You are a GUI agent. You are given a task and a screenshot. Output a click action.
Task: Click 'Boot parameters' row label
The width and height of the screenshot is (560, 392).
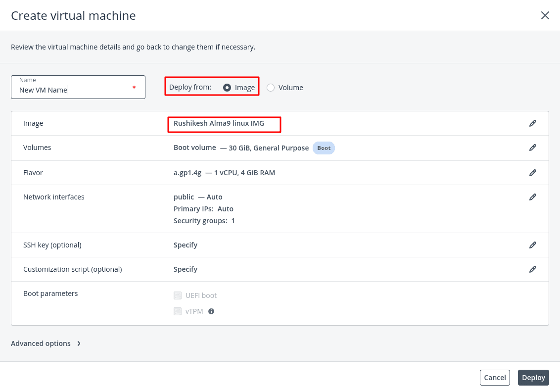pyautogui.click(x=50, y=294)
